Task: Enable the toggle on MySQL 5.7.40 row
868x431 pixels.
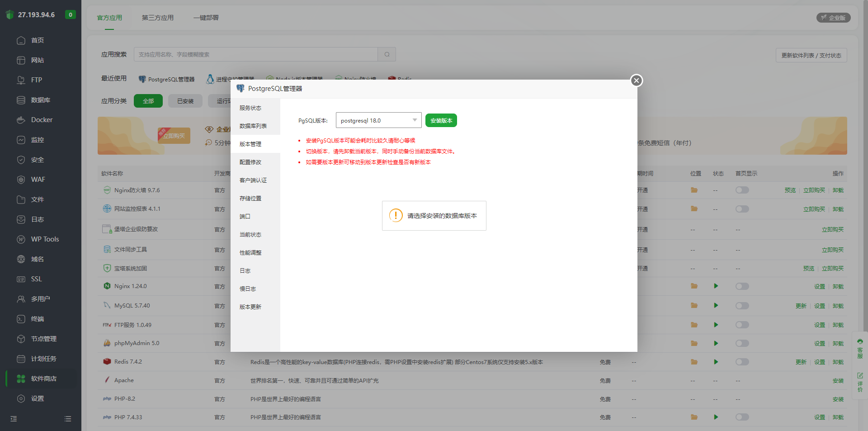Action: (741, 305)
